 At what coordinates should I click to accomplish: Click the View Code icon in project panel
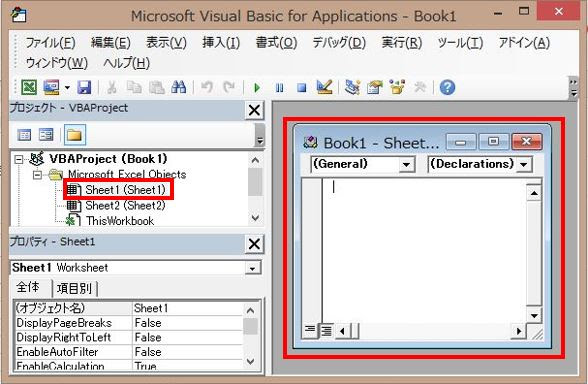tap(24, 135)
